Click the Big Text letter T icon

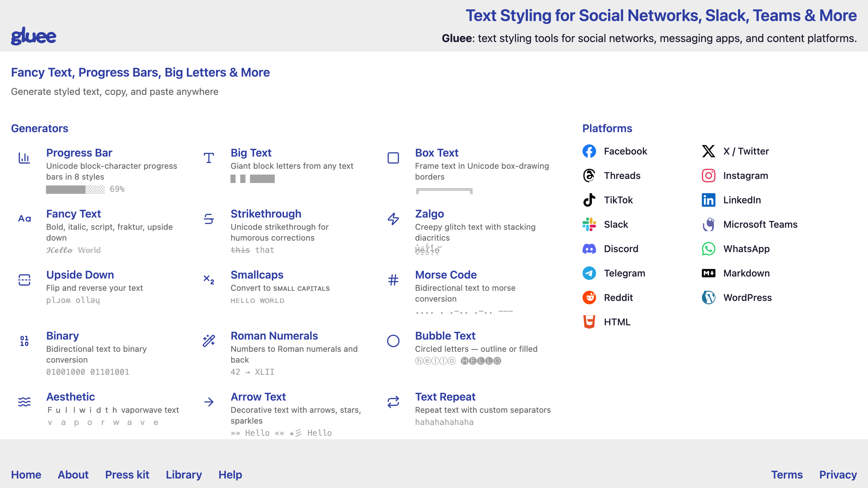(209, 158)
